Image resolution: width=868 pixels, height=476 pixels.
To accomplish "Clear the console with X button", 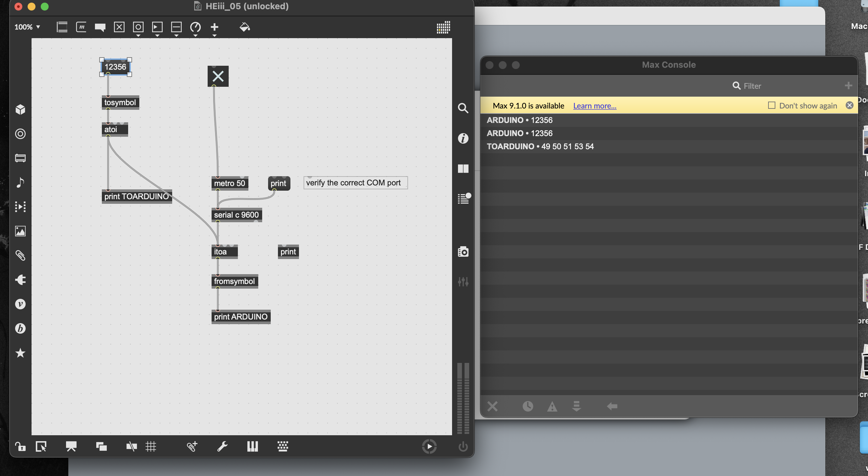I will pos(492,407).
